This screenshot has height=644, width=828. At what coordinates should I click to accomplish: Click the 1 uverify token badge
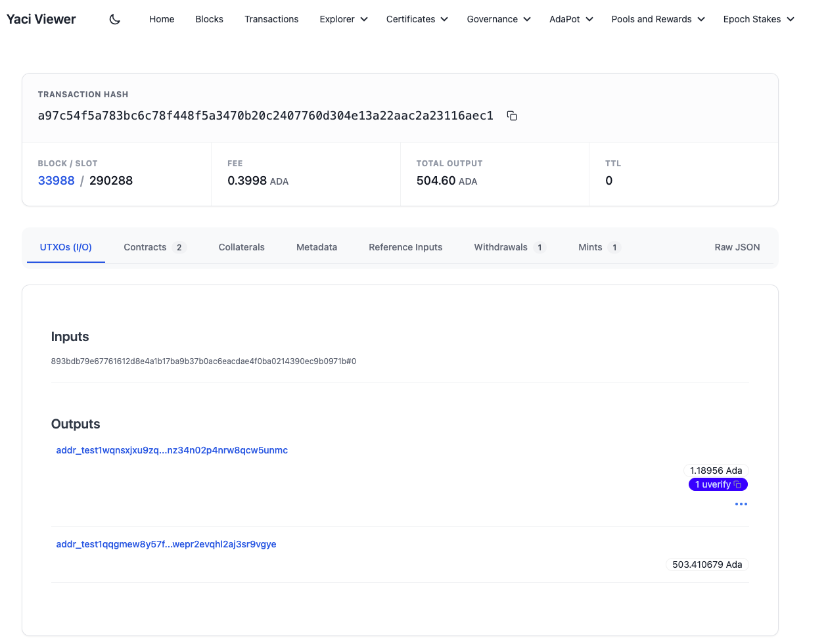pos(718,484)
